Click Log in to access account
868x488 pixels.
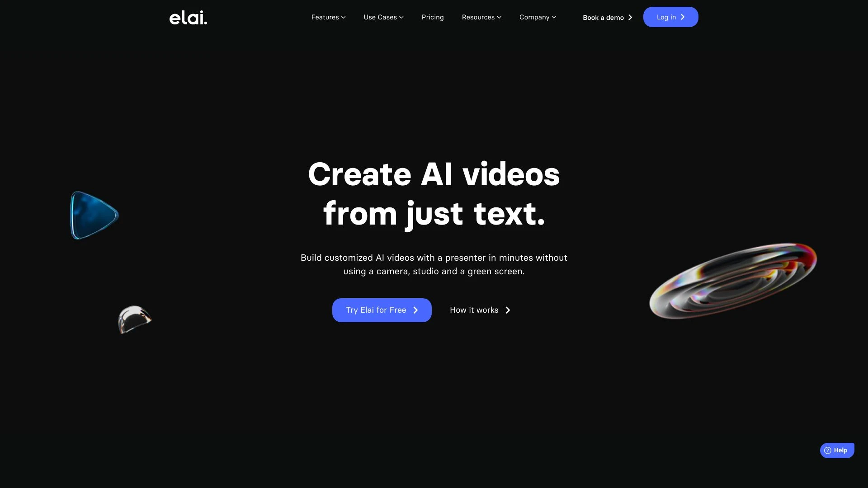click(671, 17)
